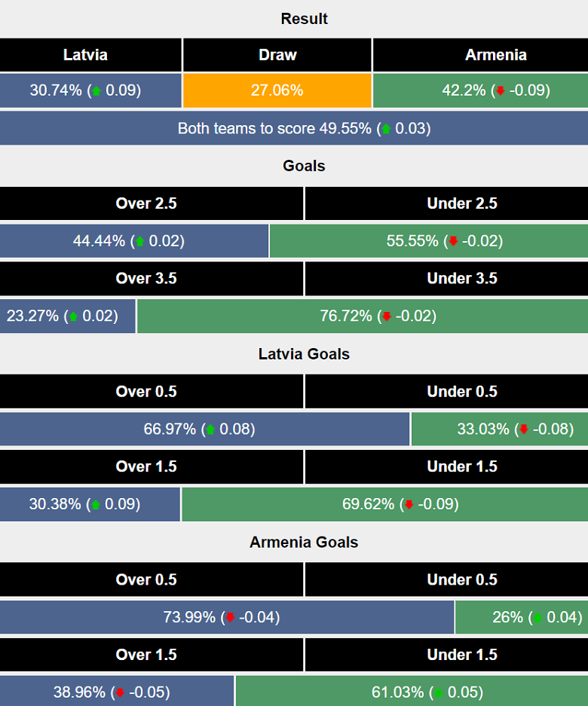Click the red down arrow beside Armenia 42.2%
Screen dimensions: 588x706
(x=499, y=91)
